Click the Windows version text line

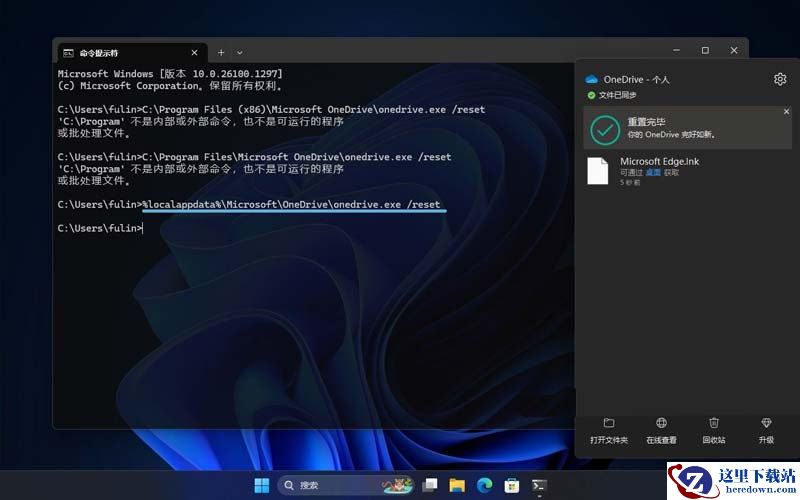coord(170,74)
